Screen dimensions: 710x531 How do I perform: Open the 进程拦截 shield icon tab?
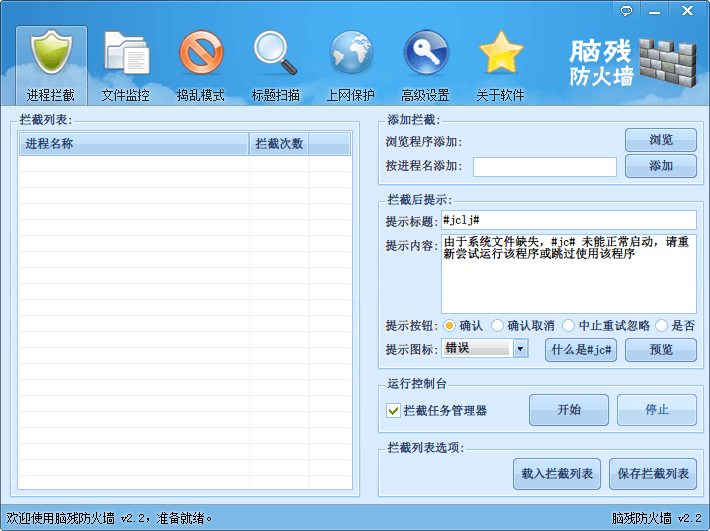(51, 66)
